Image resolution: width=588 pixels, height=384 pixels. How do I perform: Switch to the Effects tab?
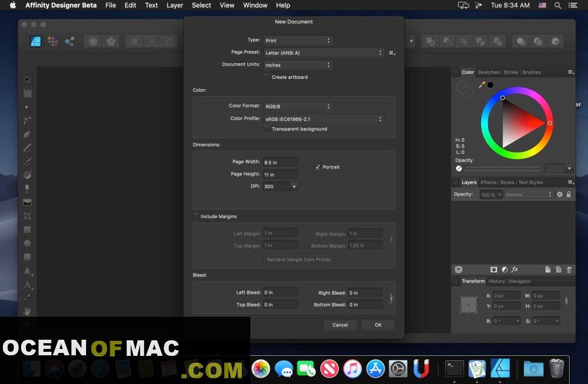pos(488,182)
